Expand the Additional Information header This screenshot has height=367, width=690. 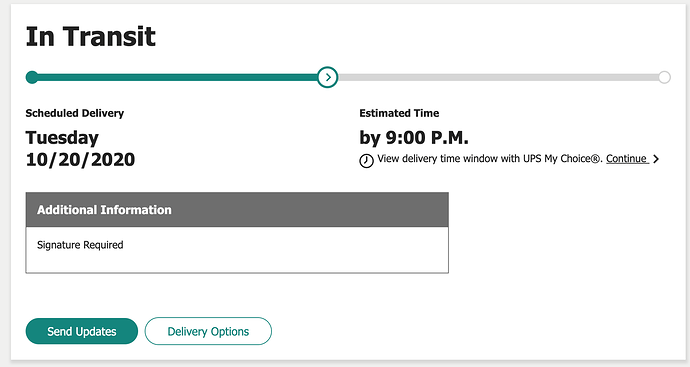point(237,209)
